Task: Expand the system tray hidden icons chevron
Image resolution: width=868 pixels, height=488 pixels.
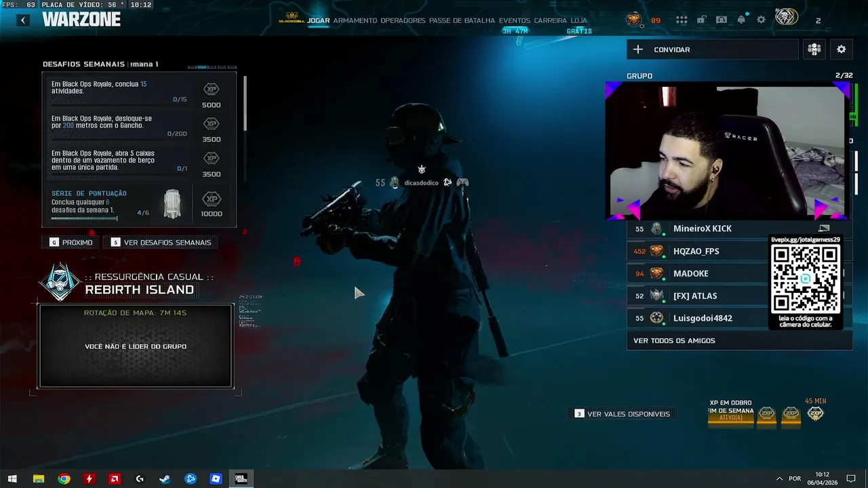Action: 779,479
